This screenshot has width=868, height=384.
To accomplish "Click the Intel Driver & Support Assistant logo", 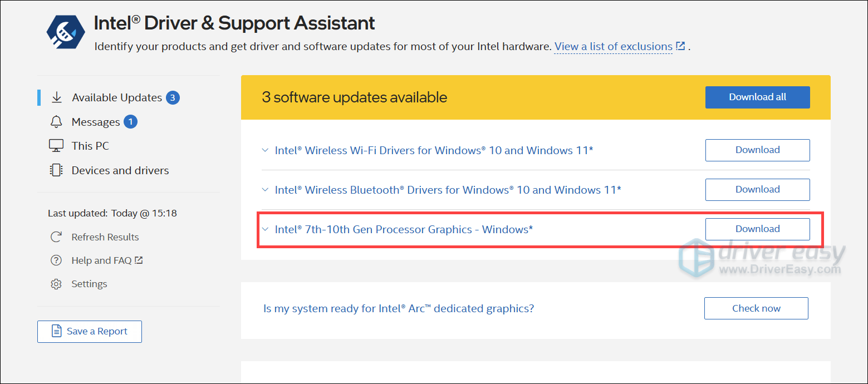I will click(65, 33).
